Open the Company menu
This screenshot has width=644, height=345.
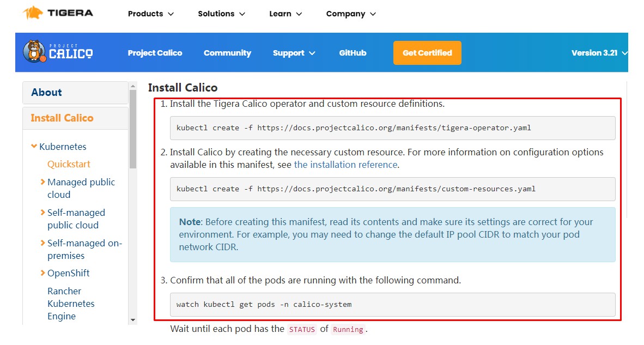[x=351, y=14]
